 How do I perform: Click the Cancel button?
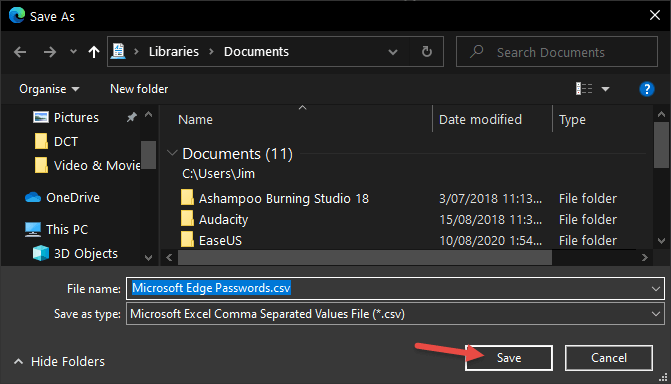click(x=609, y=358)
